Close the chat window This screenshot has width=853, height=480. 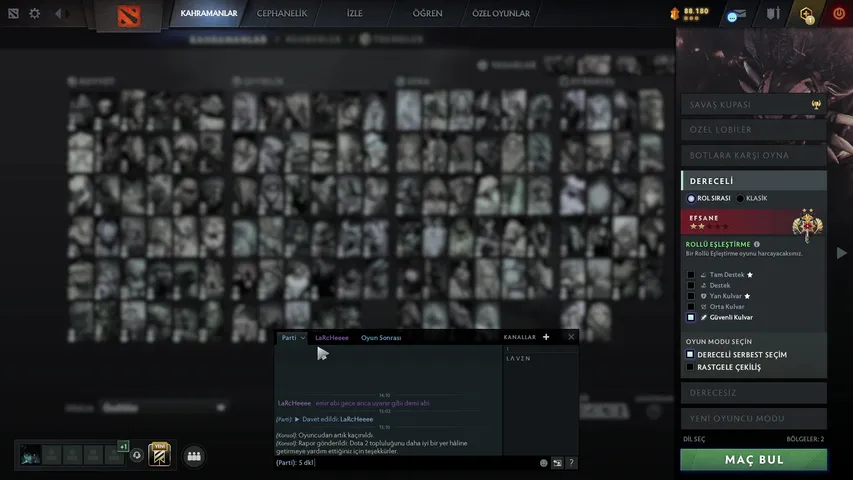(571, 337)
